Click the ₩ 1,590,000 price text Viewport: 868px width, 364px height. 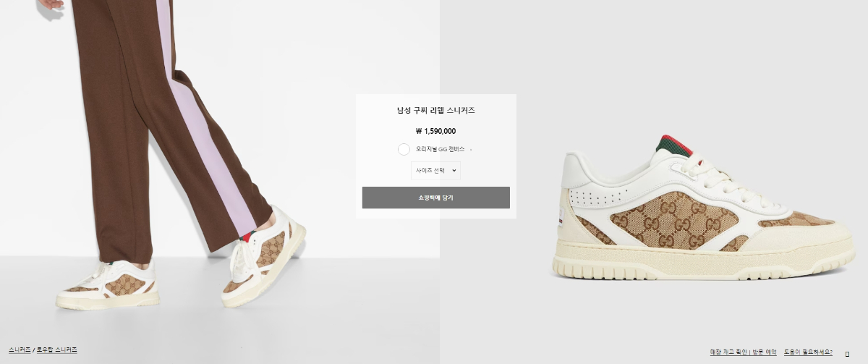click(x=436, y=131)
